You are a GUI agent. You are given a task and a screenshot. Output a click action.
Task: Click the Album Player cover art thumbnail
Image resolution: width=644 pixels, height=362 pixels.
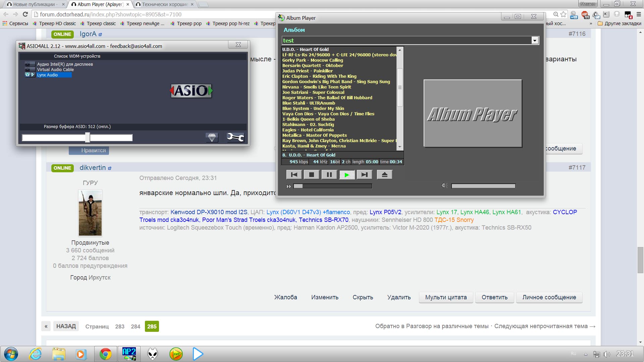coord(473,113)
